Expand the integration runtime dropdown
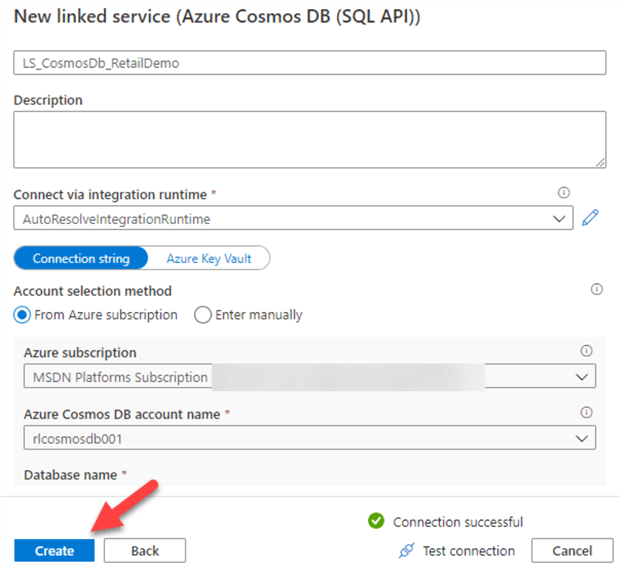 coord(558,218)
